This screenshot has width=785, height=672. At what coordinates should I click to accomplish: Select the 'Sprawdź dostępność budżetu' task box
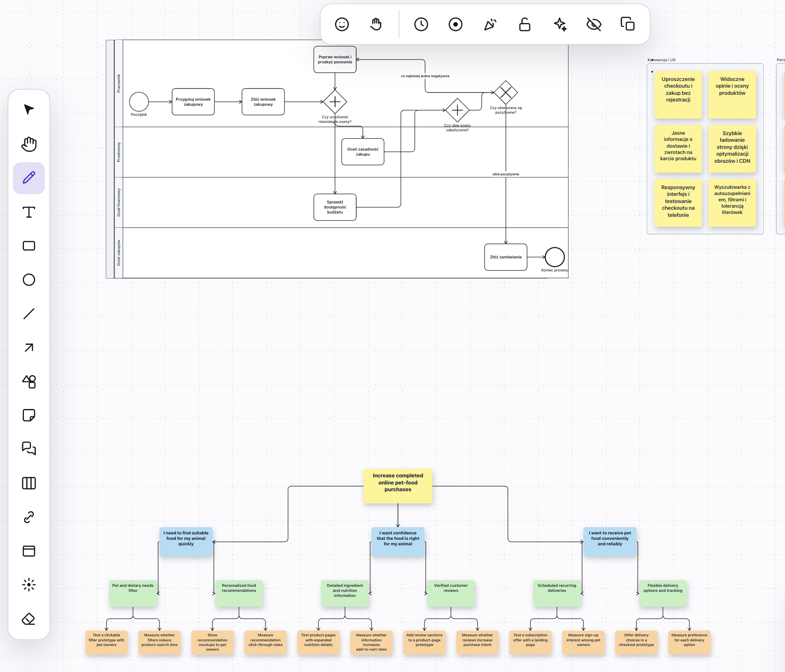[335, 207]
